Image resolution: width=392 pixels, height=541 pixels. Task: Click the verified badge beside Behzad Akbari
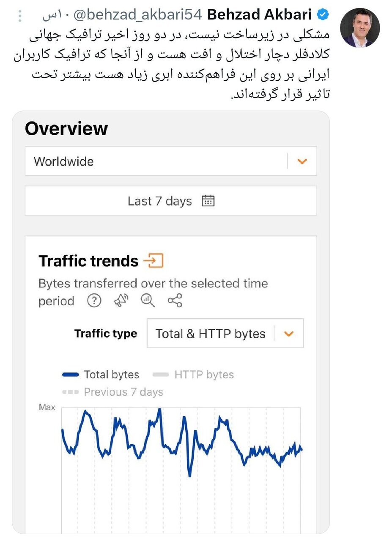pos(323,14)
